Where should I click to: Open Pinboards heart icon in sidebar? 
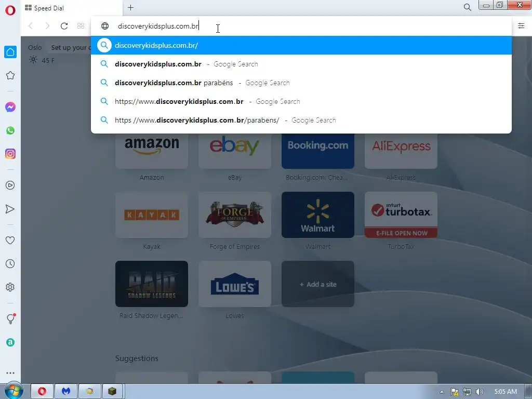[x=10, y=240]
